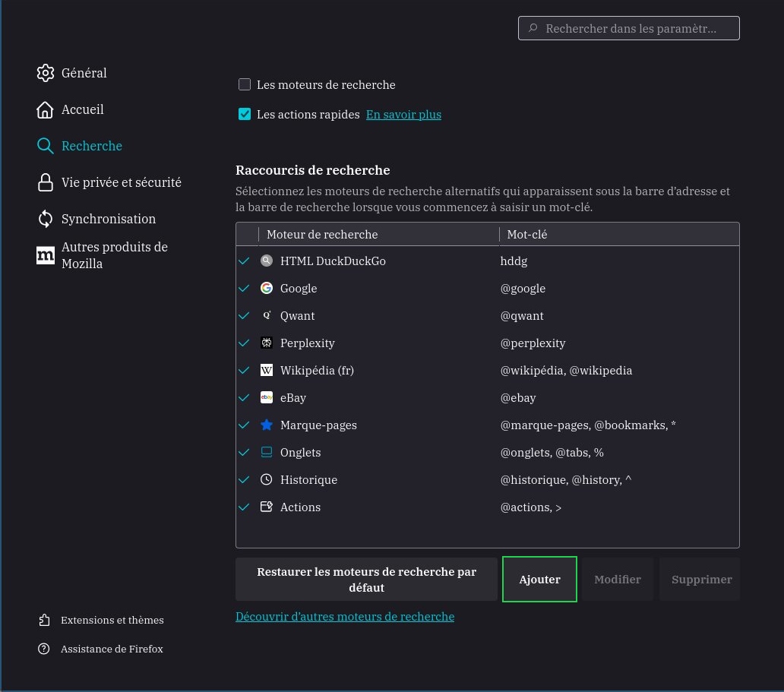Click the settings search field
Screen dimensions: 784x692
click(629, 28)
